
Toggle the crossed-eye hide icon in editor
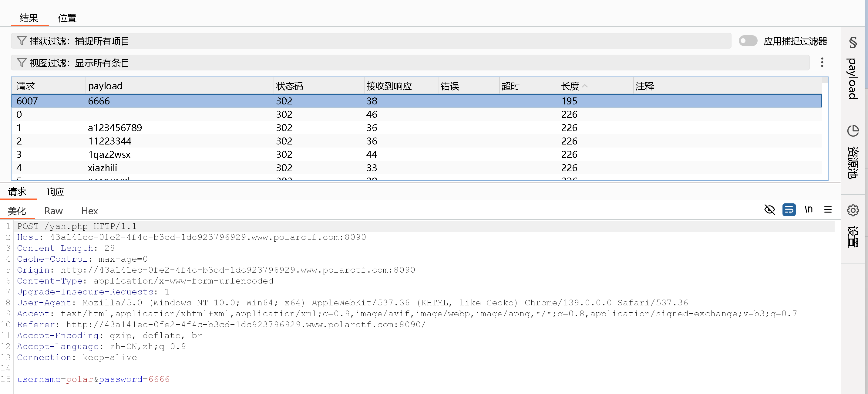click(769, 210)
